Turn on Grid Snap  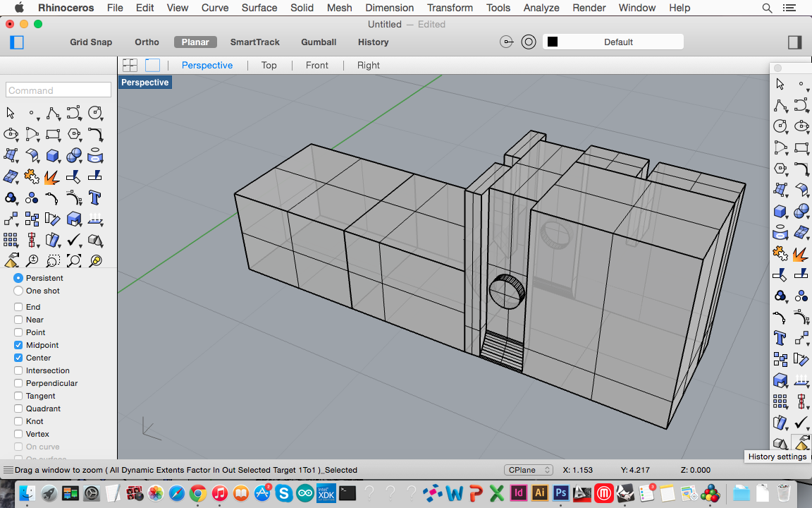click(x=91, y=42)
